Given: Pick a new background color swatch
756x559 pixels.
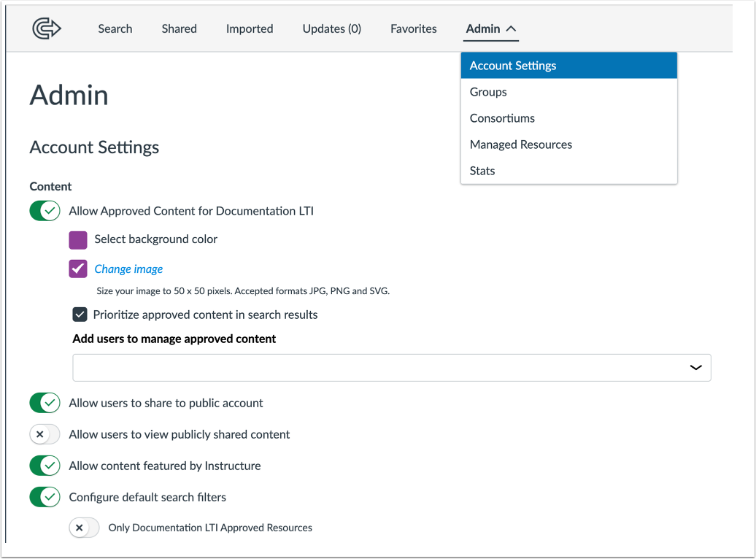Looking at the screenshot, I should pos(77,239).
